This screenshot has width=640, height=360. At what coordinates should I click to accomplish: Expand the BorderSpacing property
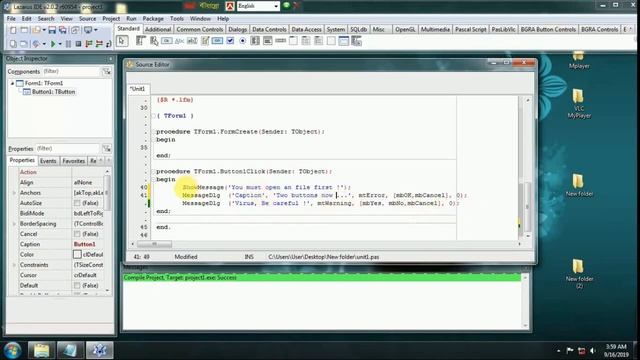(x=14, y=224)
